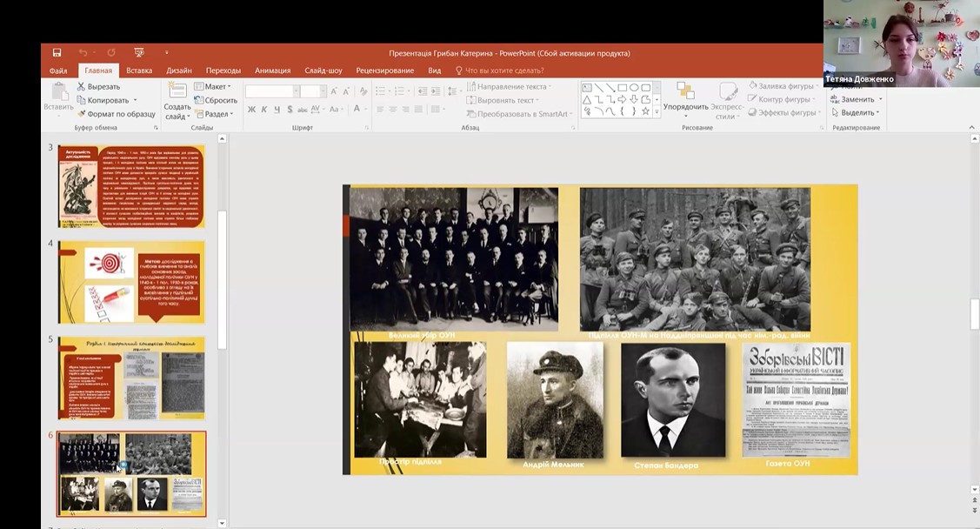
Task: Pick the Rounded Rectangle shape
Action: (x=645, y=88)
